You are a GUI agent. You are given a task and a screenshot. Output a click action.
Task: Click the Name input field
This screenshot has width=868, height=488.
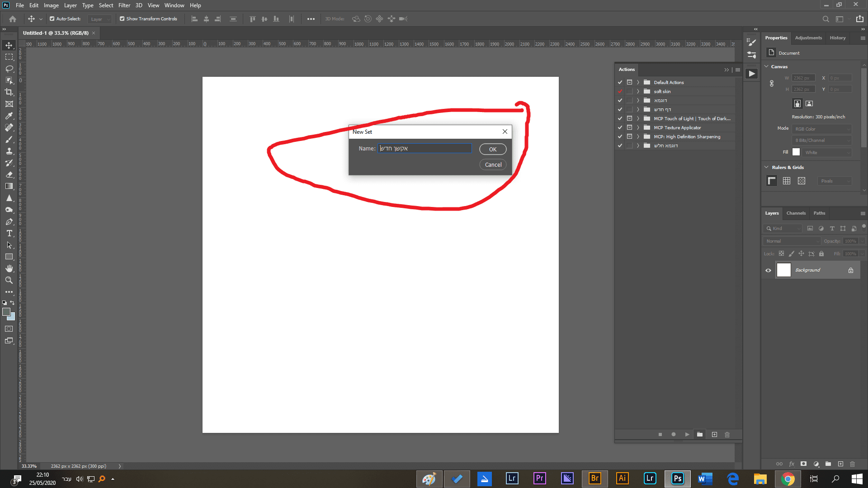(x=425, y=149)
